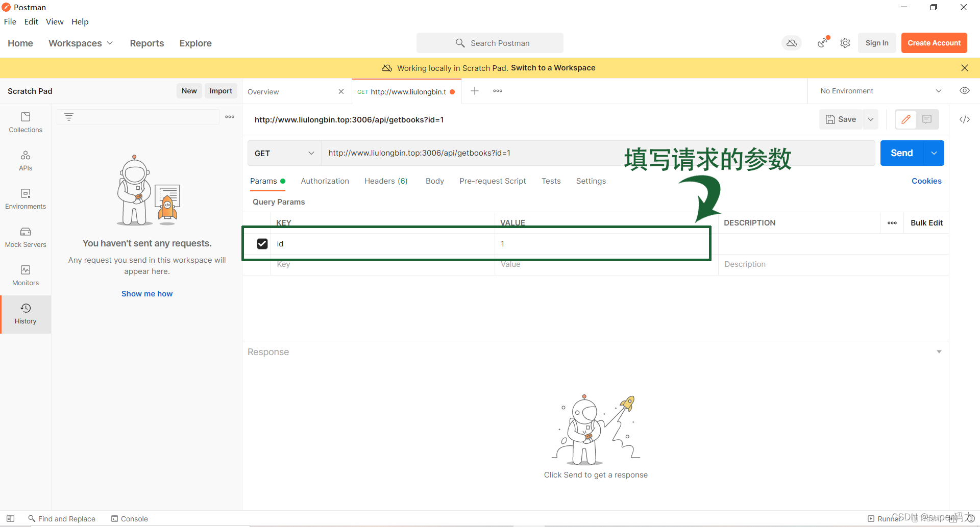Viewport: 980px width, 527px height.
Task: Open the request Settings tab
Action: click(x=591, y=181)
